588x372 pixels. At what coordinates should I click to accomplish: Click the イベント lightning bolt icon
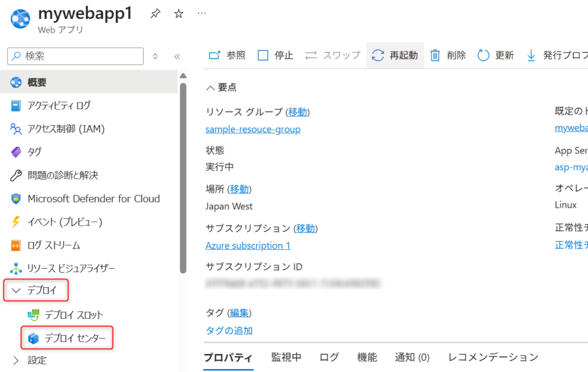click(16, 222)
